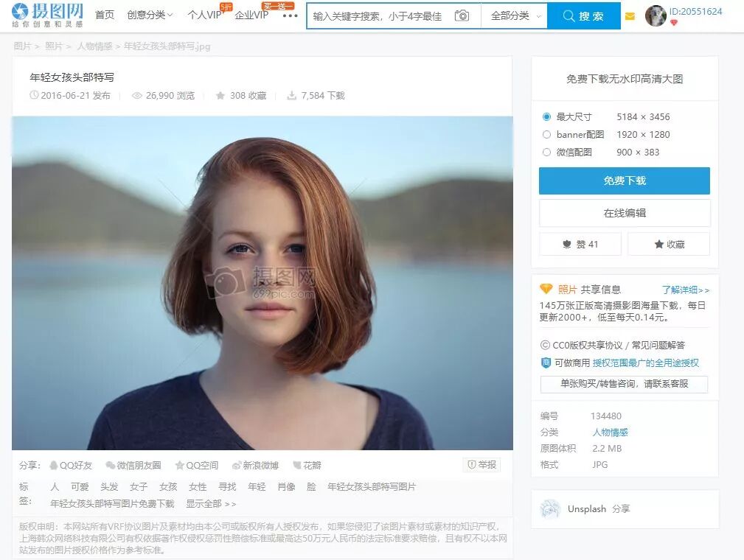Click the CC0版权共享协议 link
The height and width of the screenshot is (560, 744).
tap(588, 345)
